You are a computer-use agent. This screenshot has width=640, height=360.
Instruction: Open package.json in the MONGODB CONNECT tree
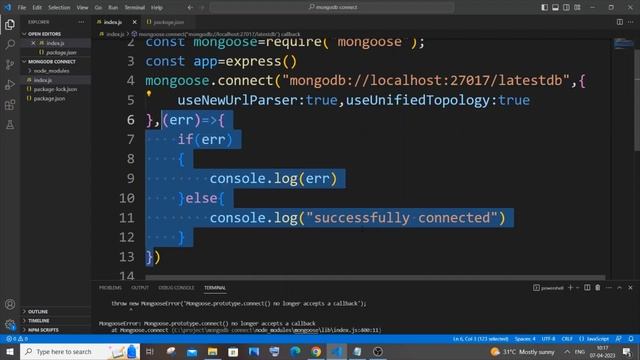(x=56, y=99)
